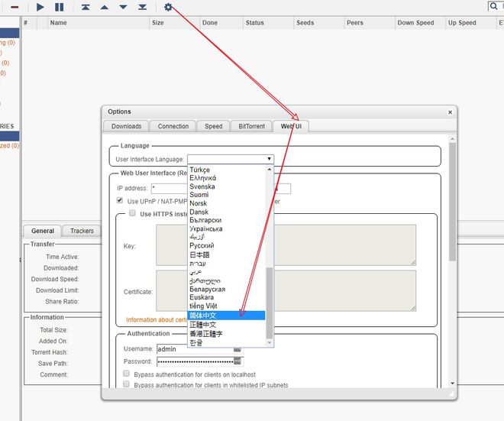Click the increase queue priority up arrow
Screen dimensions: 504x421
(x=104, y=7)
